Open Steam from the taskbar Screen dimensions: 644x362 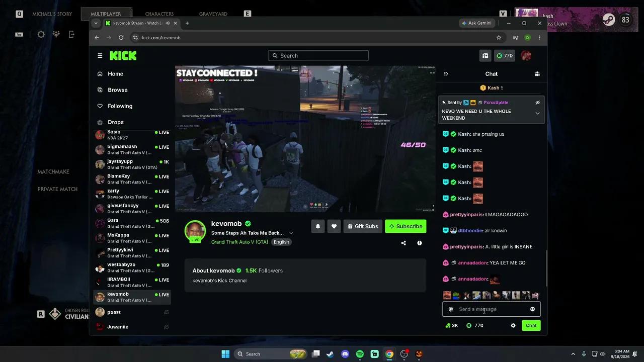pos(330,354)
